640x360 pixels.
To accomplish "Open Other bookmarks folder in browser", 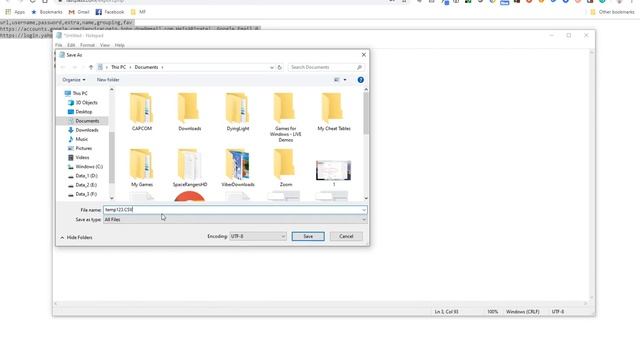I will pos(612,12).
